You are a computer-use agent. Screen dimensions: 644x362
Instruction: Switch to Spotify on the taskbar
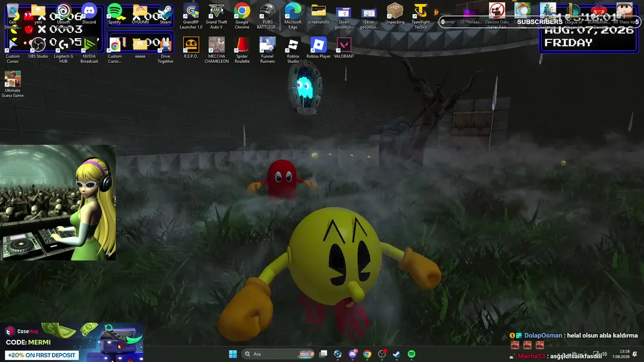coord(412,354)
